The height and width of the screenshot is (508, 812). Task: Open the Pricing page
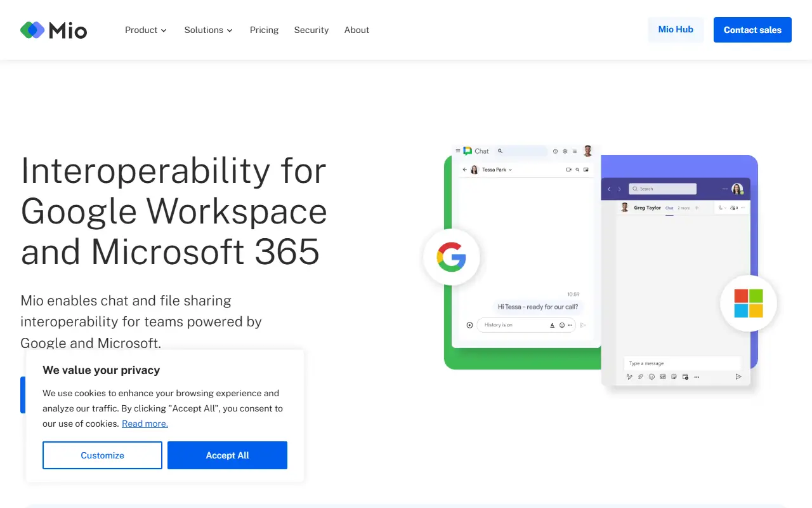click(264, 30)
